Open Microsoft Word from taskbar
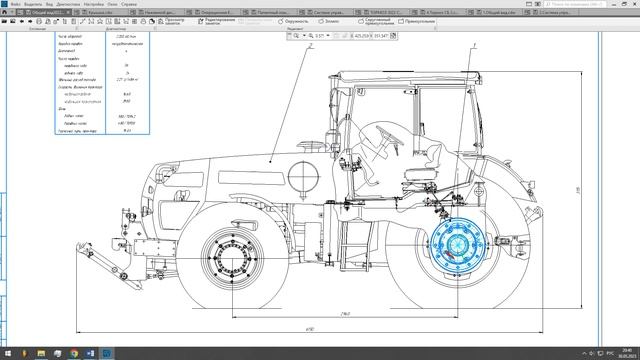The image size is (640, 360). click(90, 353)
